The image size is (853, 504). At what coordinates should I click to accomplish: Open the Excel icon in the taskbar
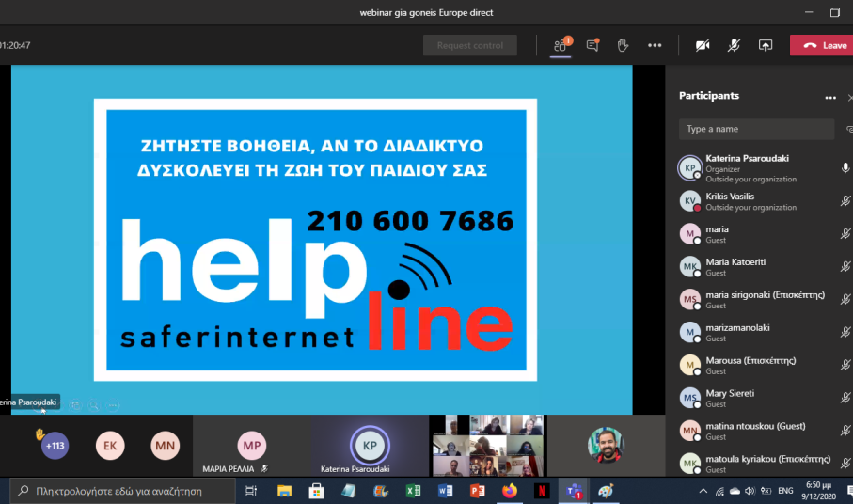click(x=413, y=491)
